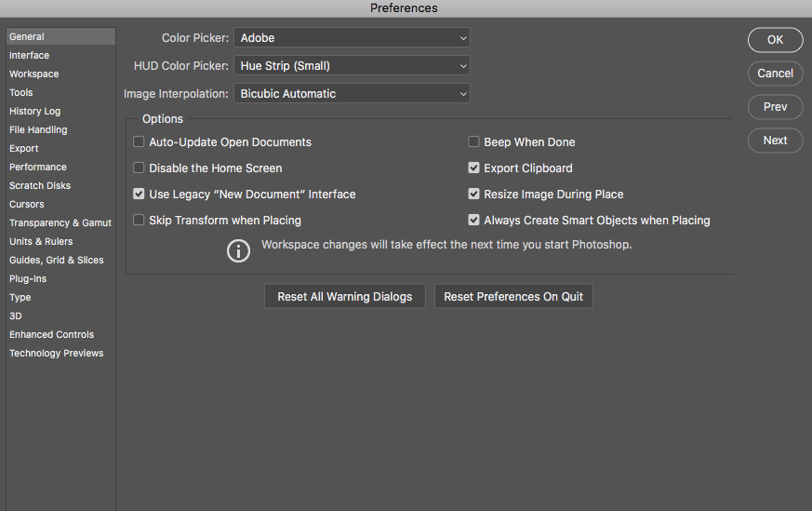The height and width of the screenshot is (511, 812).
Task: Confirm preferences with OK button
Action: tap(775, 40)
